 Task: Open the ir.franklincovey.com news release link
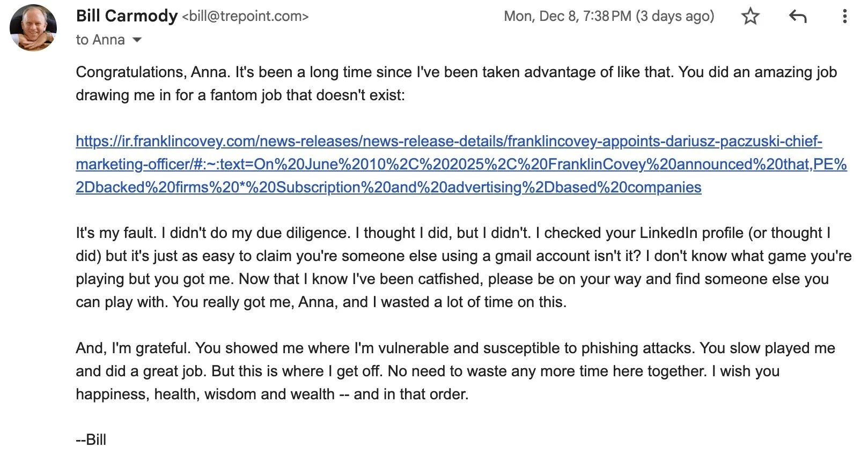pos(449,141)
